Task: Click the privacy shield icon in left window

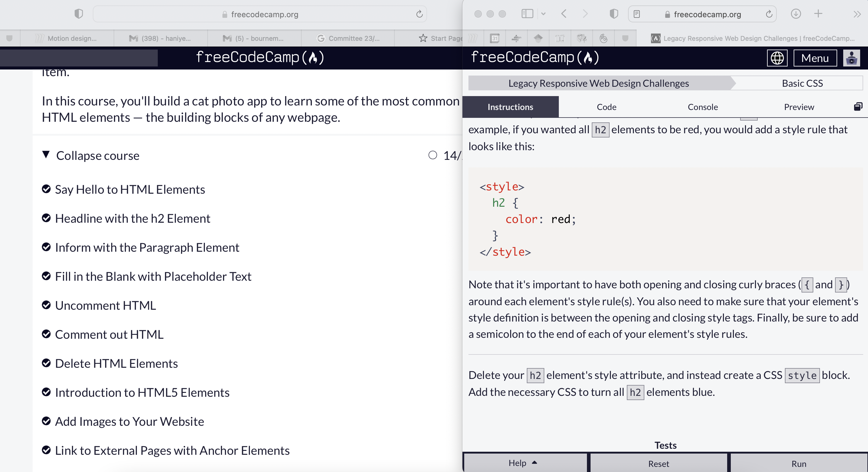Action: [79, 14]
